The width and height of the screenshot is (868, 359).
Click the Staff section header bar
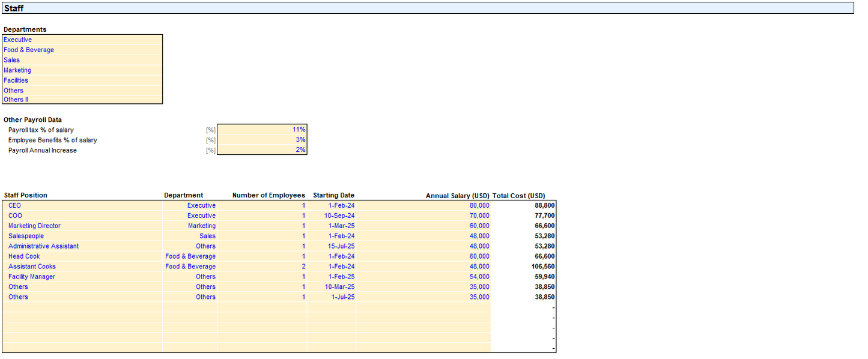coord(427,8)
